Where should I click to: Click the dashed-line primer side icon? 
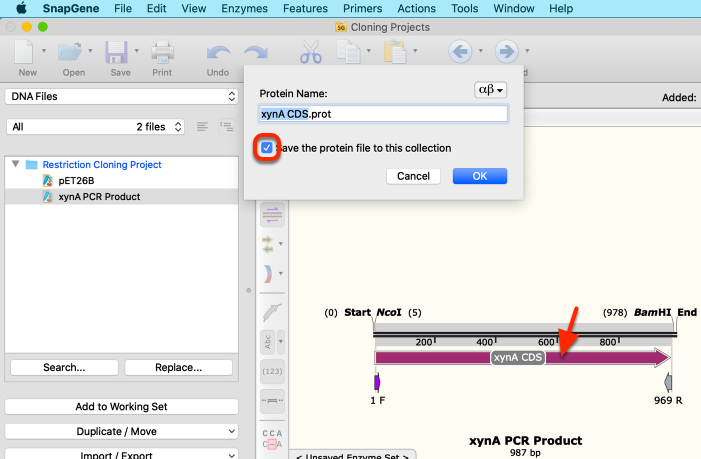[x=272, y=400]
